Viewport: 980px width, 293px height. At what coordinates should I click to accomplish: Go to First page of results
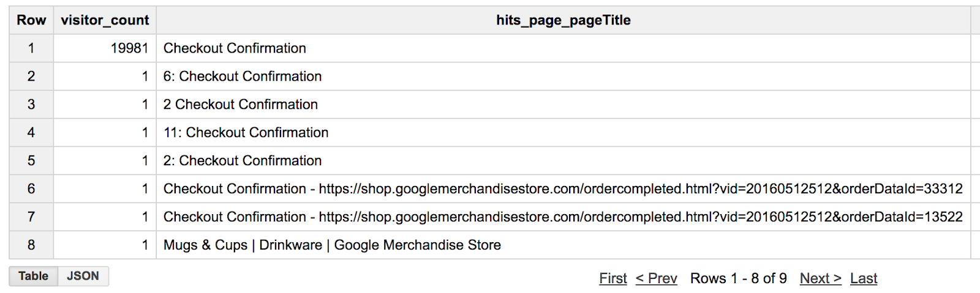613,278
